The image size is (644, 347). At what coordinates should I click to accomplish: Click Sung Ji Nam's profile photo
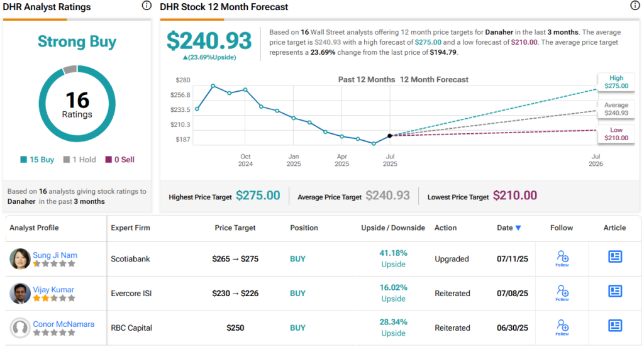[20, 259]
